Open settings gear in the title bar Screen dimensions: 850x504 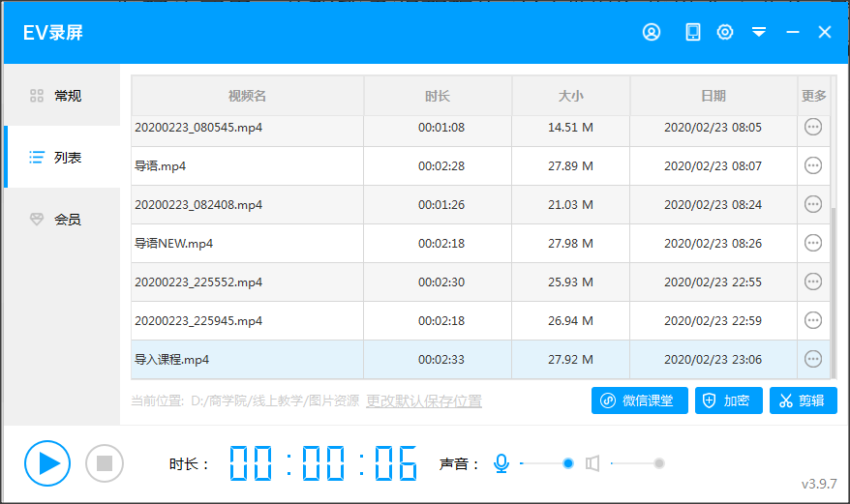pyautogui.click(x=725, y=33)
